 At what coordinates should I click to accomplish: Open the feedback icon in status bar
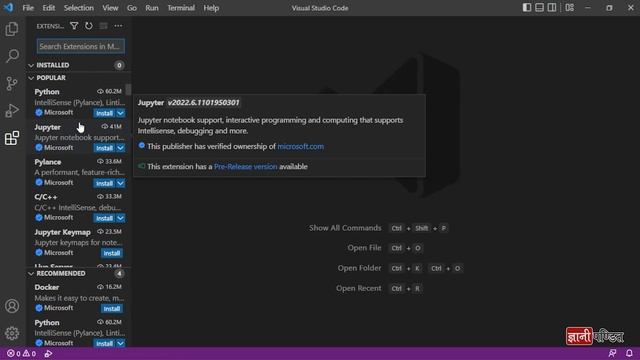612,353
